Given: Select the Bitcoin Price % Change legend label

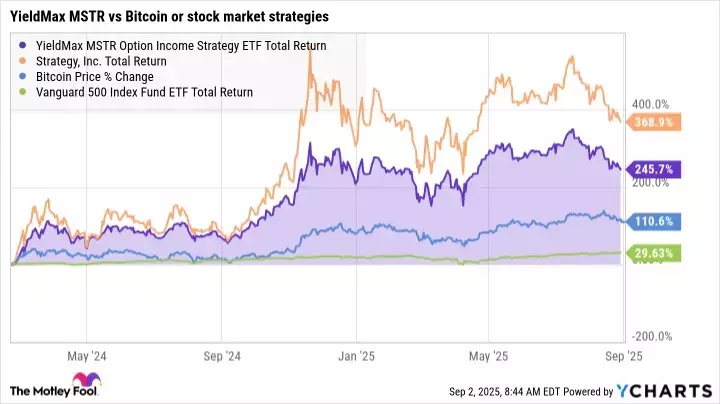Looking at the screenshot, I should (98, 76).
